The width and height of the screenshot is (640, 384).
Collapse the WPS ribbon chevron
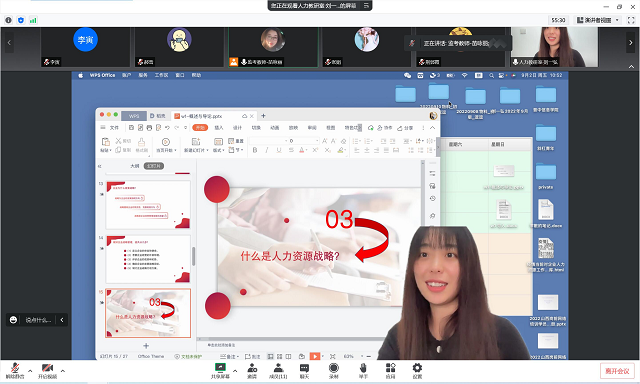point(432,128)
